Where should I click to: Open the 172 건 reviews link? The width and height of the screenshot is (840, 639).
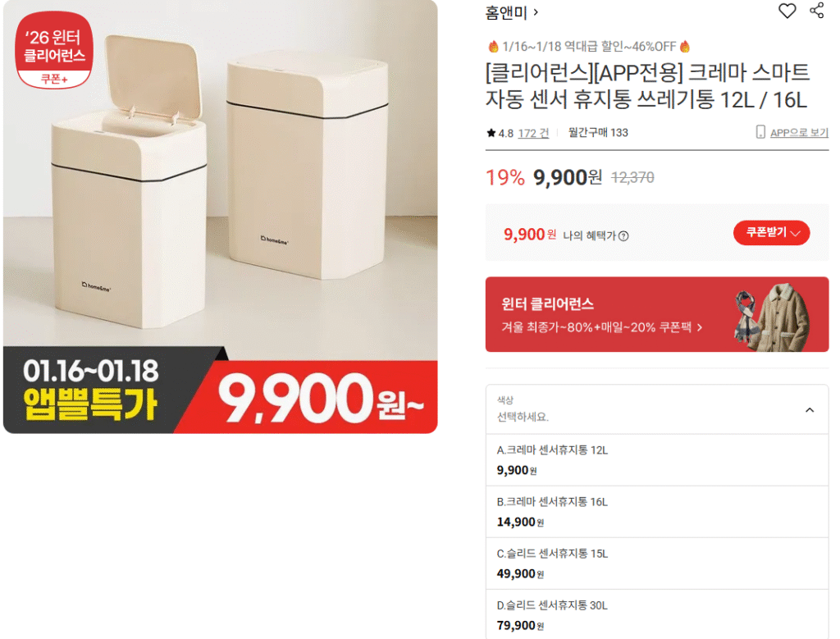533,134
